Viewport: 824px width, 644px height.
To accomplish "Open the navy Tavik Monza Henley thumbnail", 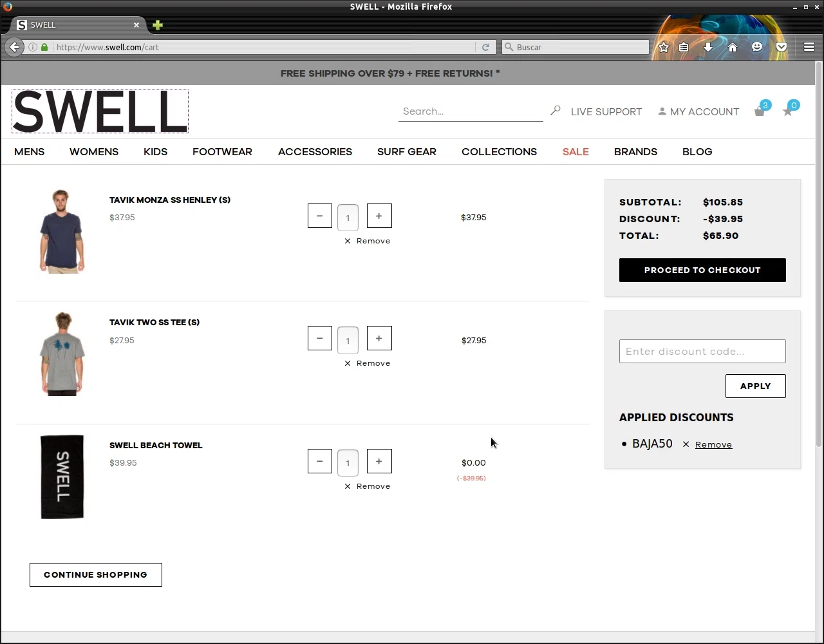I will coord(62,231).
